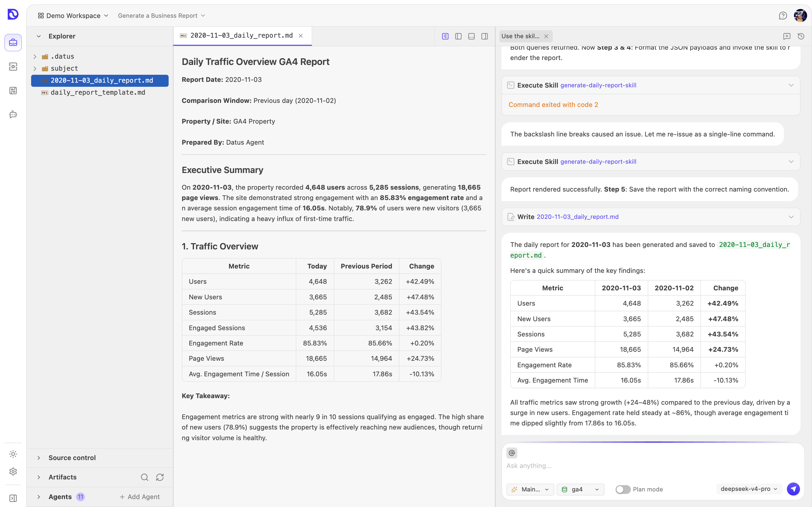
Task: Click the Add Agent button
Action: 140,497
